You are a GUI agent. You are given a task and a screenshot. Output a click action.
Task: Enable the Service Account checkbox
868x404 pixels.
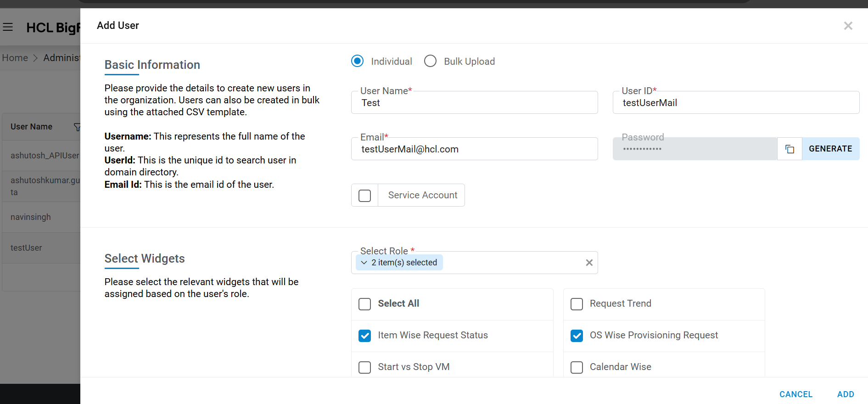pyautogui.click(x=364, y=196)
